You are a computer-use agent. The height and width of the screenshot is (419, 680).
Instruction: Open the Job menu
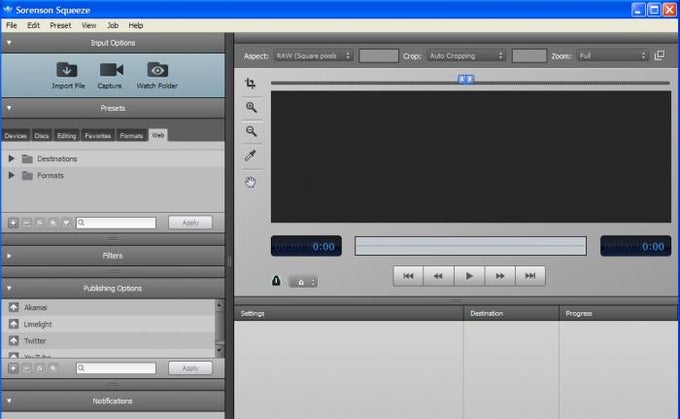pos(113,25)
